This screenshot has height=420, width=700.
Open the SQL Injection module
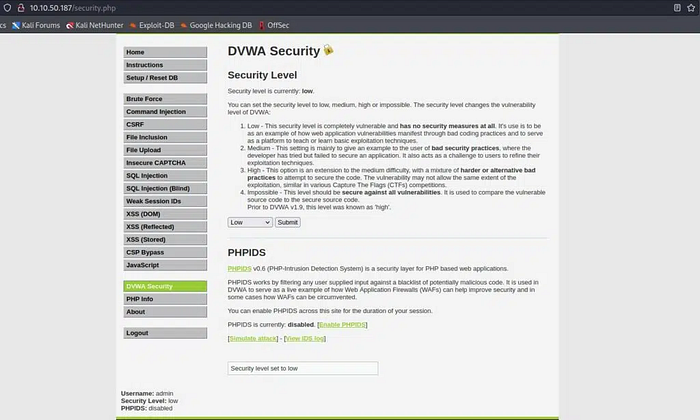pos(165,176)
